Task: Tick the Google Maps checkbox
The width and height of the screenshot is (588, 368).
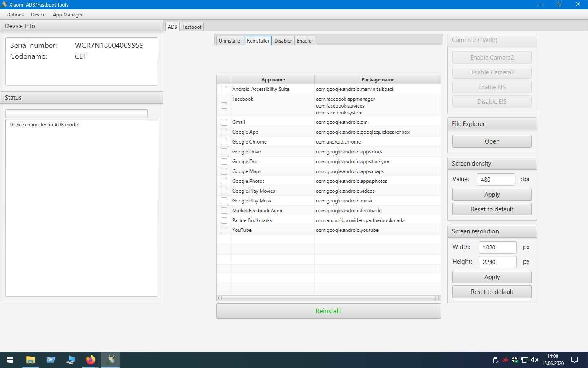Action: point(224,171)
